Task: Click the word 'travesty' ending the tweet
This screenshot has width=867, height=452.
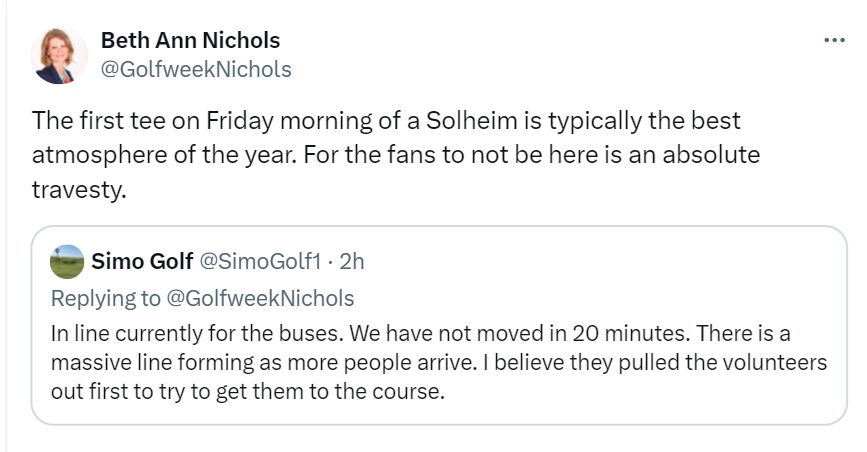Action: click(x=76, y=189)
